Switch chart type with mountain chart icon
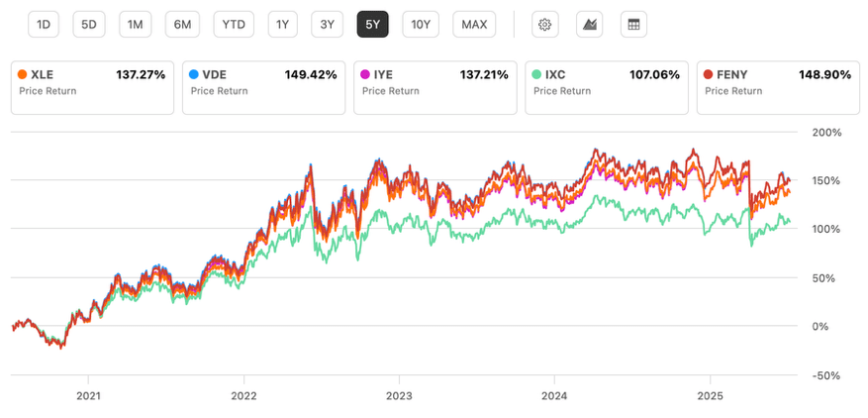The height and width of the screenshot is (418, 868). [590, 25]
